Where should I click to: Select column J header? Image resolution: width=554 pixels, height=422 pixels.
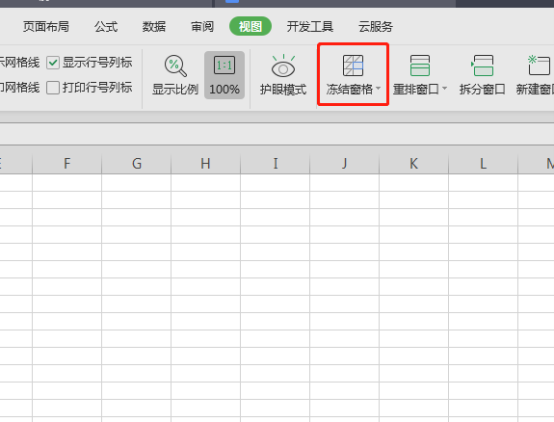(x=344, y=164)
